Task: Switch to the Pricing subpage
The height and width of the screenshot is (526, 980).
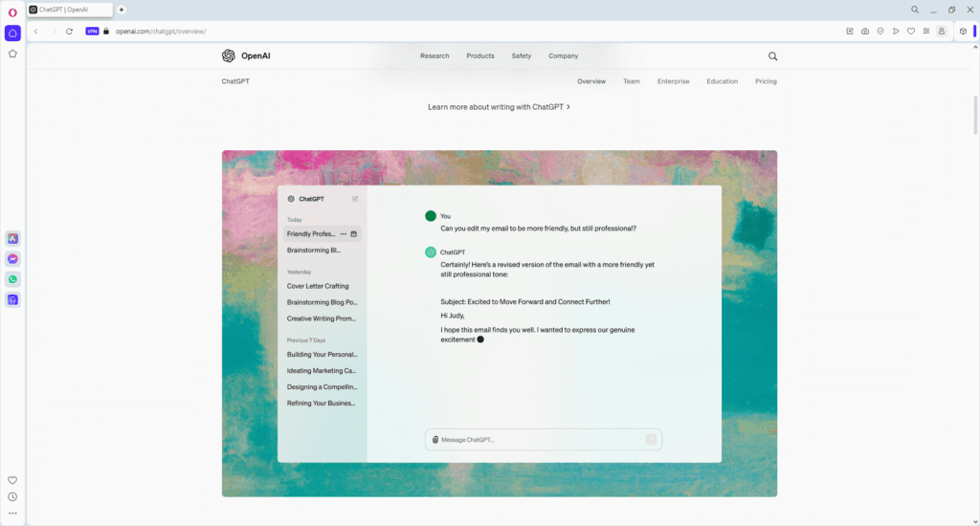Action: click(x=766, y=81)
